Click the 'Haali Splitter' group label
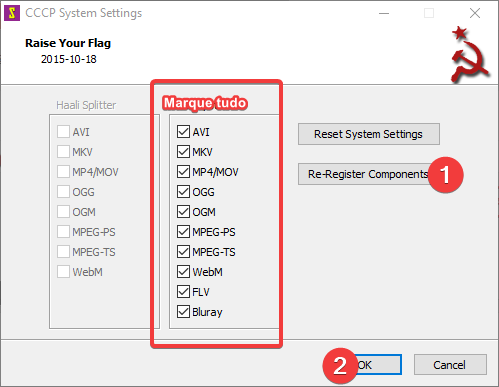Viewport: 499px width, 387px height. coord(86,105)
